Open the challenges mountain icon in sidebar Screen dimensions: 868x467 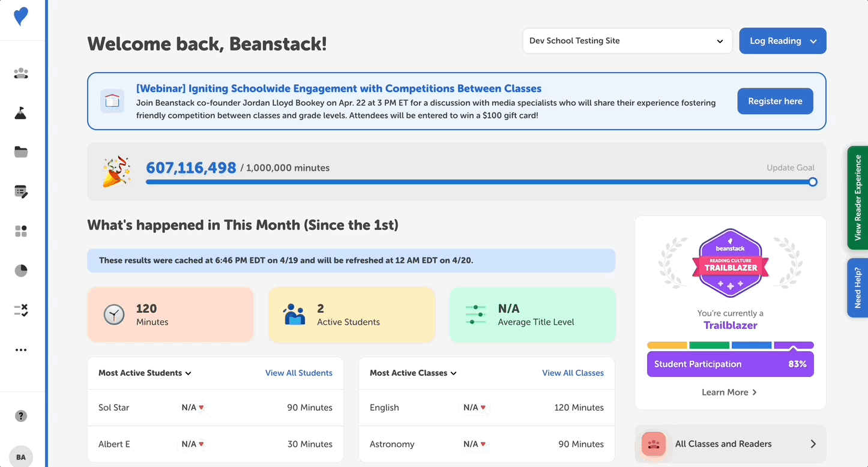pos(21,113)
